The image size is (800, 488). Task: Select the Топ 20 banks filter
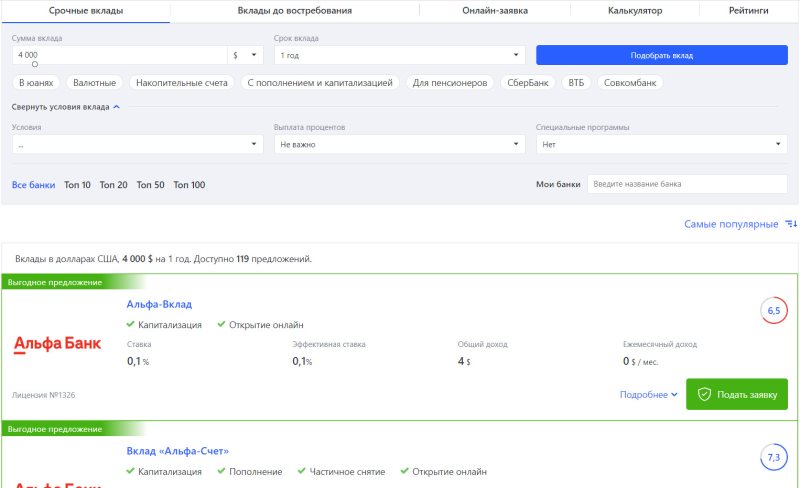(x=113, y=185)
